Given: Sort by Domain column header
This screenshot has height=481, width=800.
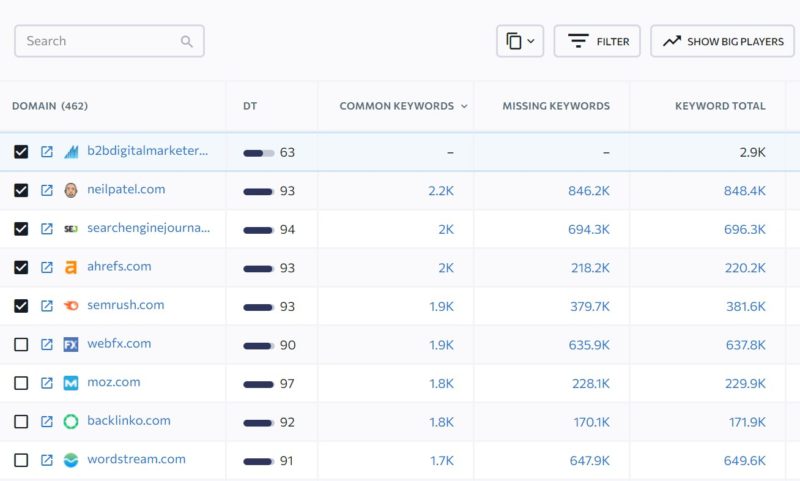Looking at the screenshot, I should [49, 106].
